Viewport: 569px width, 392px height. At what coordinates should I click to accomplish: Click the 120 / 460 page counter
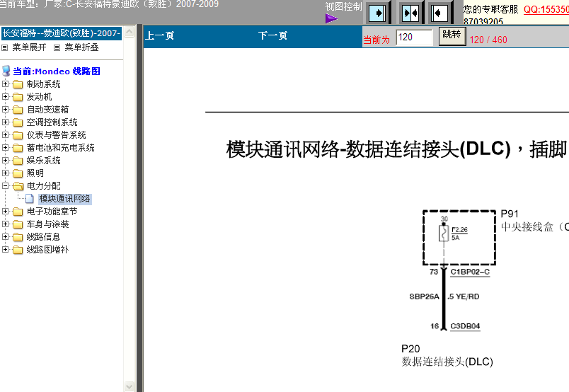[x=488, y=40]
